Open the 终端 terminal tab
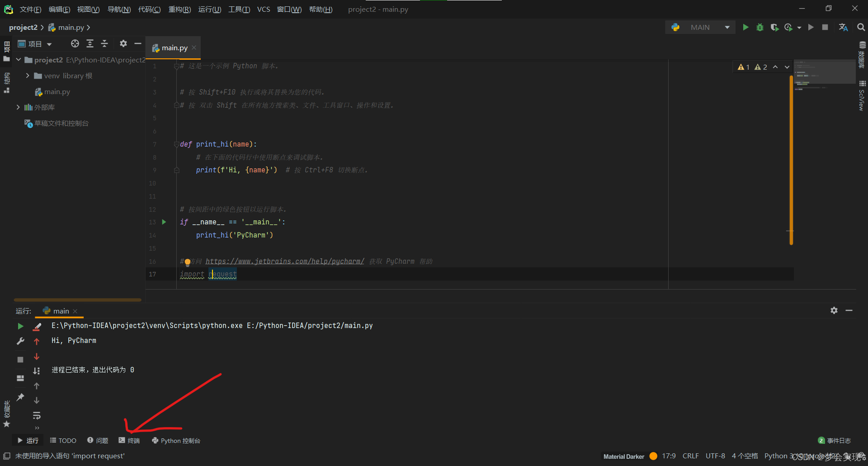Screen dimensions: 868x466 coord(129,441)
